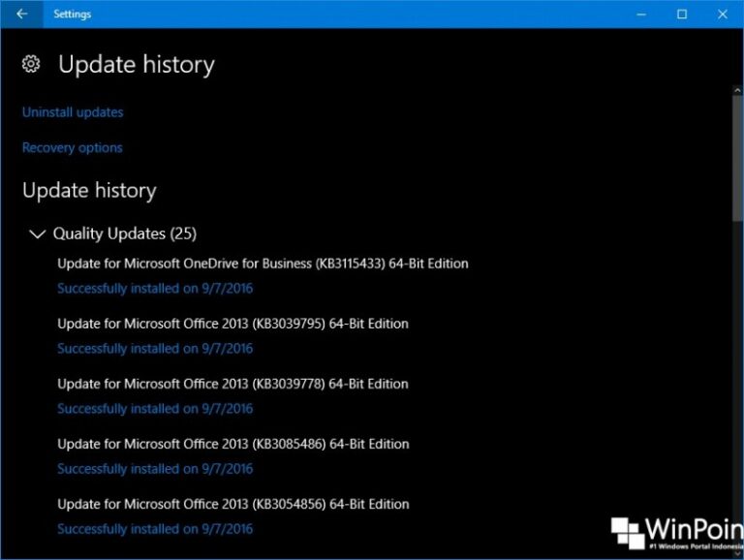Select the OneDrive for Business KB3115433 update text
Image resolution: width=744 pixels, height=560 pixels.
coord(263,264)
